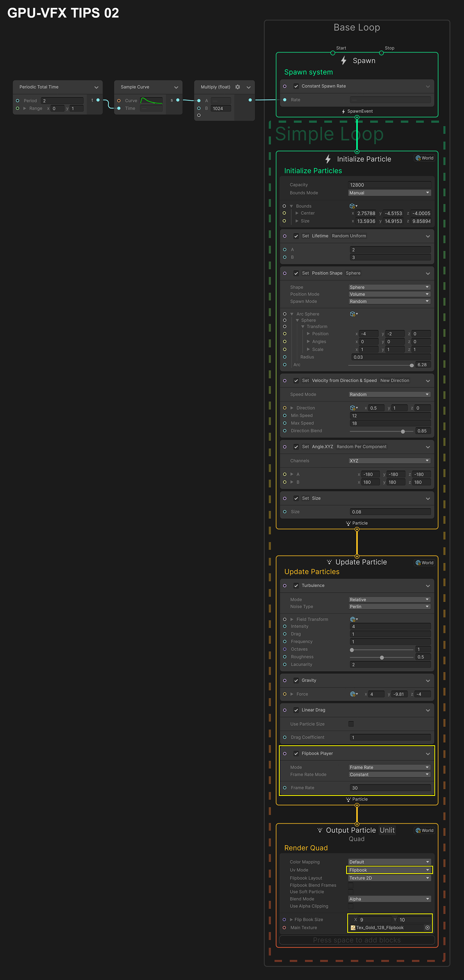This screenshot has width=464, height=980.
Task: Open the Bounds Mode dropdown
Action: click(x=389, y=193)
